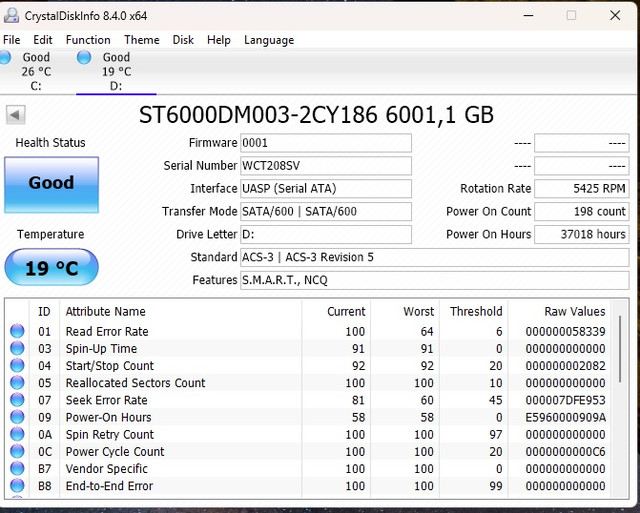Screen dimensions: 640x513
Task: Open the Theme menu
Action: point(142,40)
